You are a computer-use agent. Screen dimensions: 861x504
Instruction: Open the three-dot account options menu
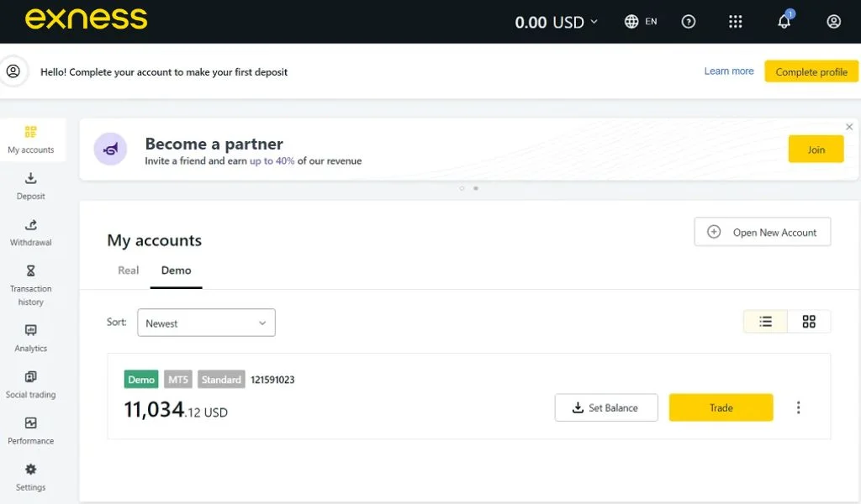(x=798, y=407)
